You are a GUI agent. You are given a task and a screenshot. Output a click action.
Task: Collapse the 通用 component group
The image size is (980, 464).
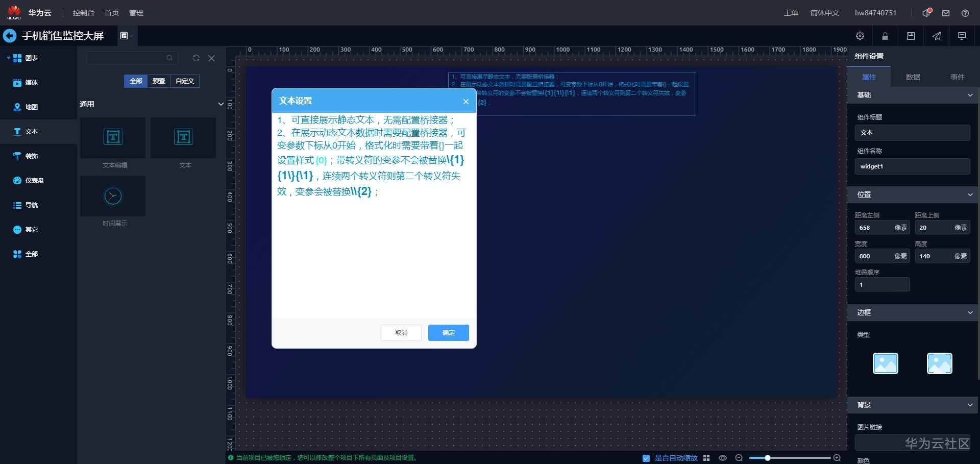tap(221, 104)
